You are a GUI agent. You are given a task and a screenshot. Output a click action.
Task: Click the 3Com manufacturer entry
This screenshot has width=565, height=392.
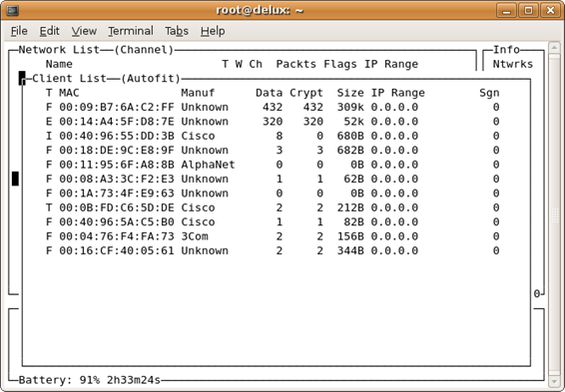click(195, 236)
